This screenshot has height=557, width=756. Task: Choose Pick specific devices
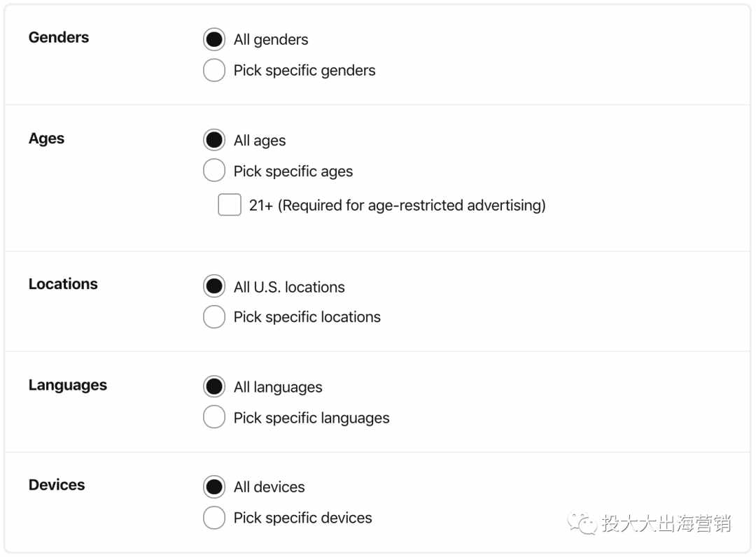(x=214, y=518)
